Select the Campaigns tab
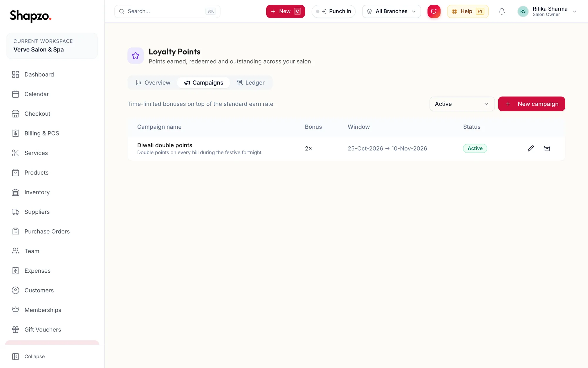Screen dimensions: 588x368 pos(204,83)
